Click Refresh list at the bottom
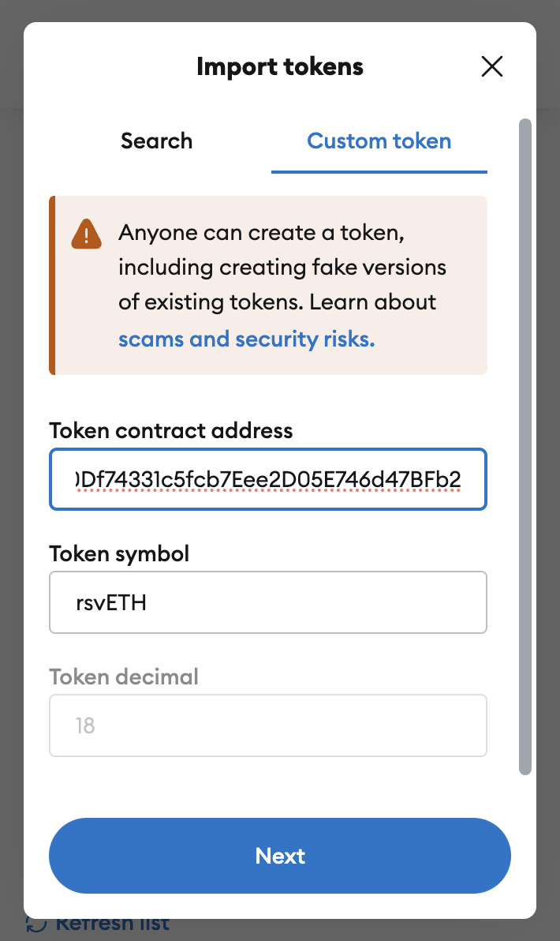 coord(113,922)
